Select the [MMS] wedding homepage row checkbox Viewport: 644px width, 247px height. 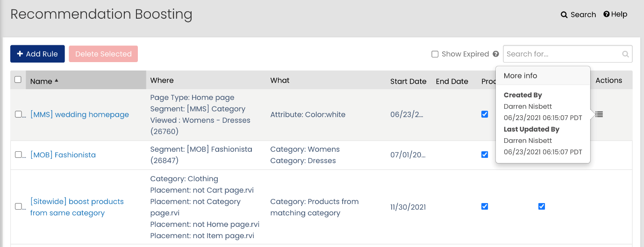[x=18, y=114]
